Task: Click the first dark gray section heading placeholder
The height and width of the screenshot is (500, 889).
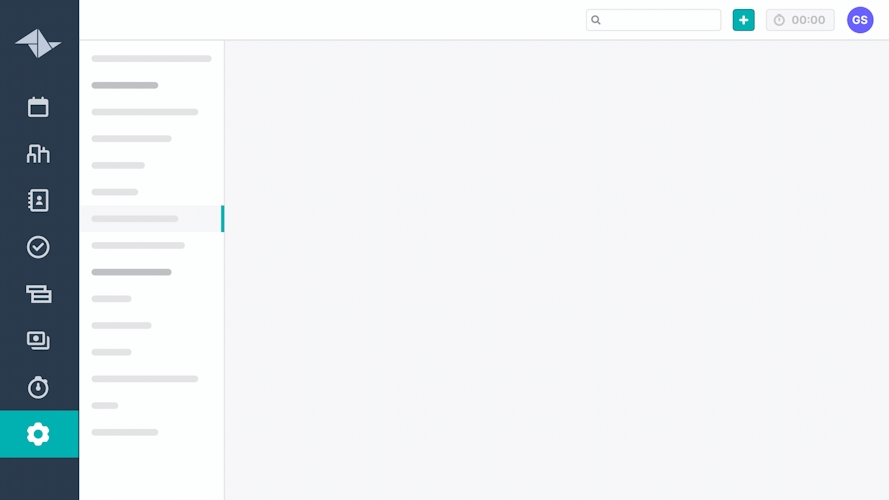Action: coord(125,86)
